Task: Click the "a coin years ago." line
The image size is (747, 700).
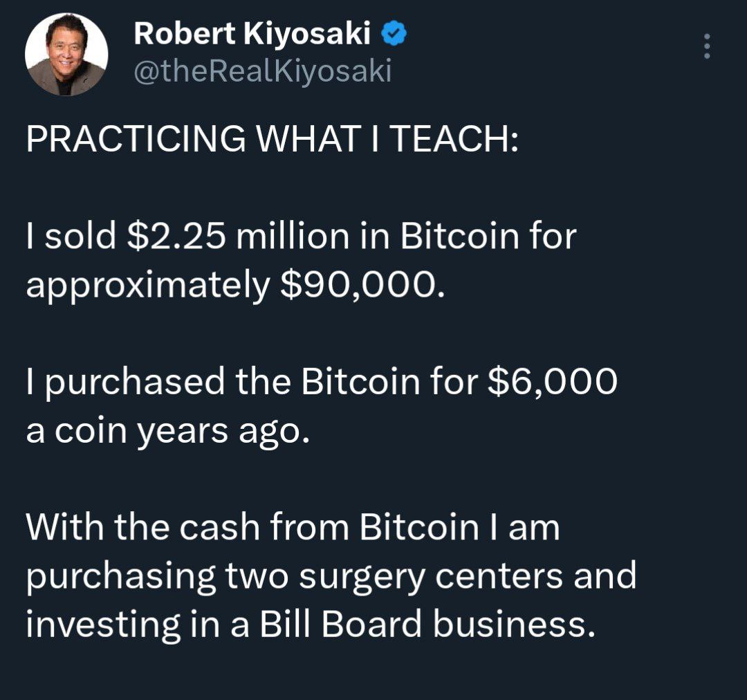Action: coord(165,430)
